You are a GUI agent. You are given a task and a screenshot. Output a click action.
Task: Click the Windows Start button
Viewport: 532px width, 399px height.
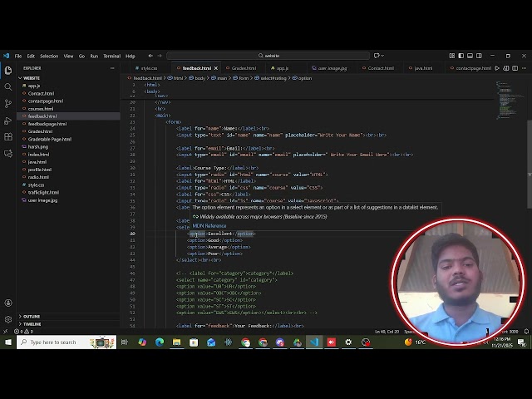[7, 342]
